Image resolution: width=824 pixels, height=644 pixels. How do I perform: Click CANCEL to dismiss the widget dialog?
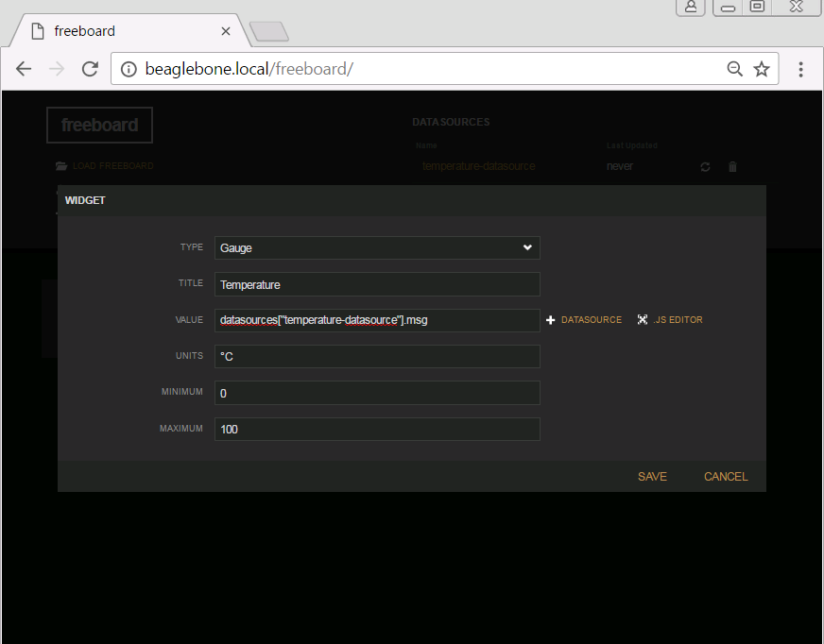[725, 477]
